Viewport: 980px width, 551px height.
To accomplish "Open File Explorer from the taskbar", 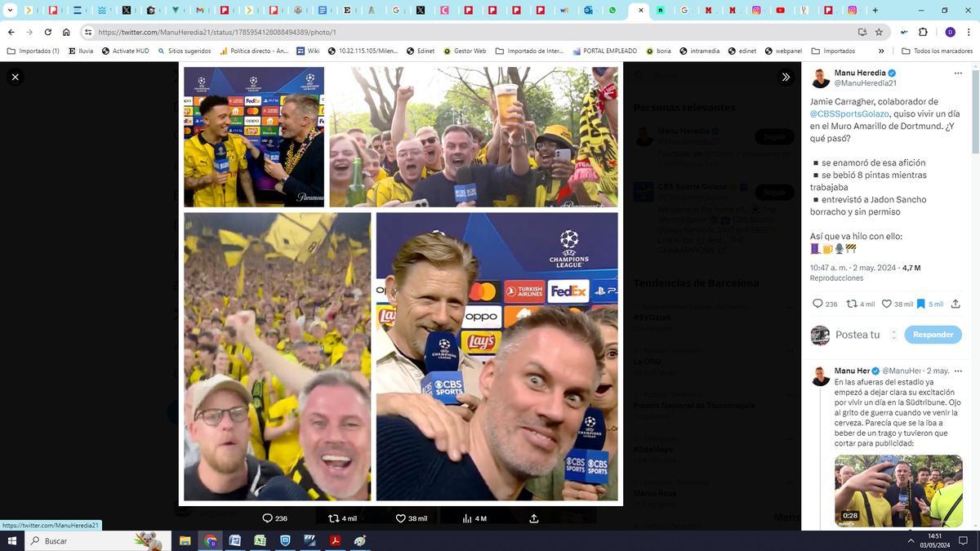I will 185,540.
